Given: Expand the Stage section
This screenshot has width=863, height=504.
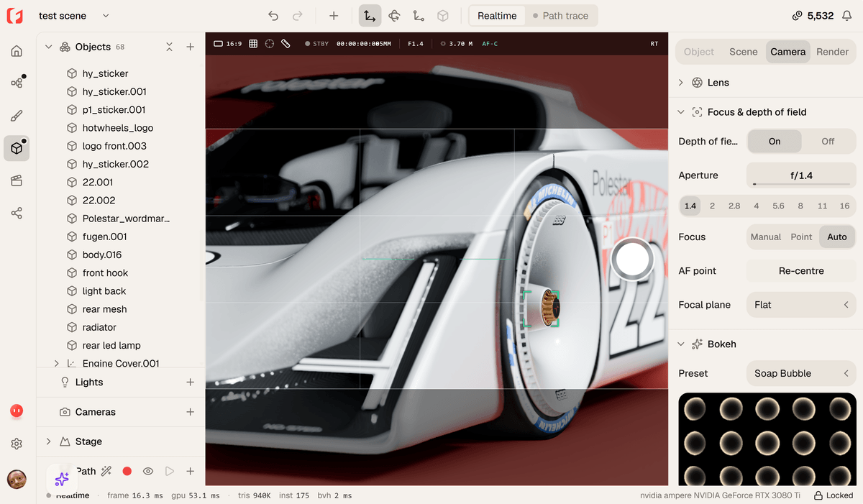Looking at the screenshot, I should click(49, 441).
